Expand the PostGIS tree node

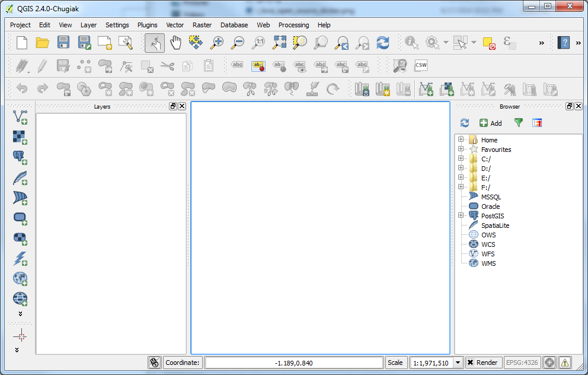pyautogui.click(x=461, y=216)
